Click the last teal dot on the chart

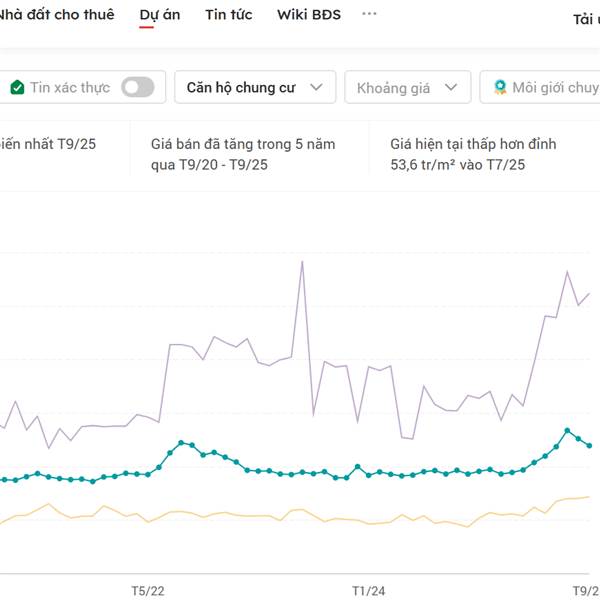coord(589,446)
